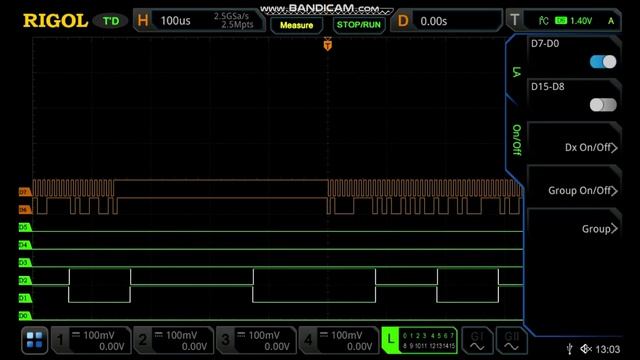Click the Measure button
This screenshot has height=360, width=640.
click(297, 25)
